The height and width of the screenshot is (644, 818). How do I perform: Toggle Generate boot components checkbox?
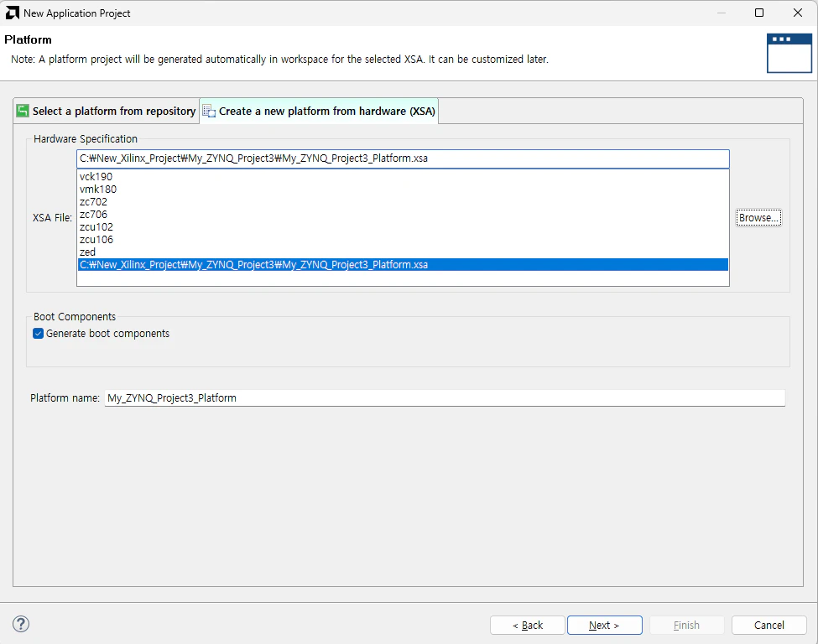pos(38,334)
